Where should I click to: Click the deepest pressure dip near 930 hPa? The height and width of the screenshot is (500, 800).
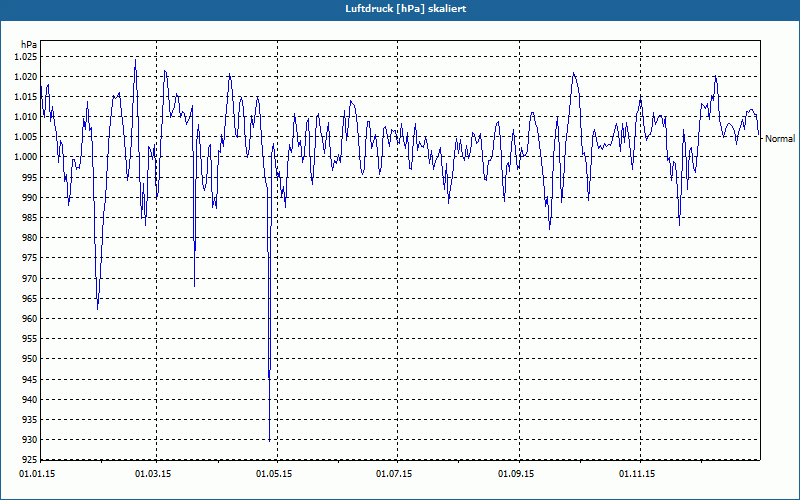(269, 440)
